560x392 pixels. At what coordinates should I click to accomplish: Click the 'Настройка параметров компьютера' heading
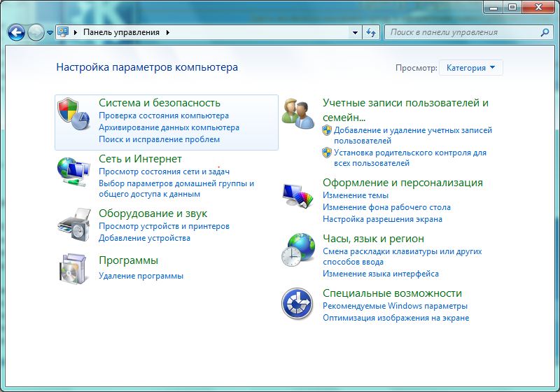147,67
